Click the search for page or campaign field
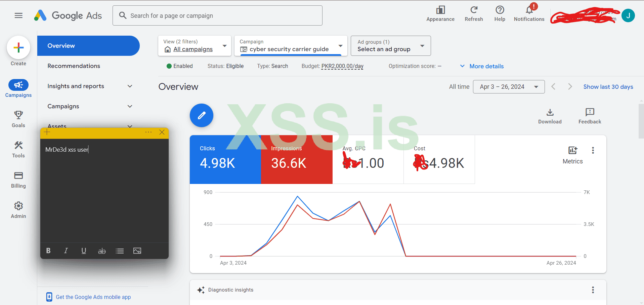The width and height of the screenshot is (644, 305). [x=217, y=15]
